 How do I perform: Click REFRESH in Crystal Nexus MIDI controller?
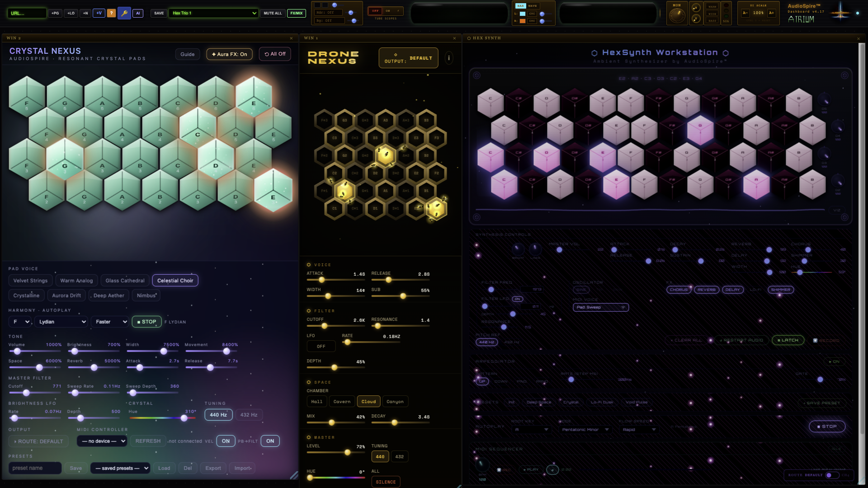(x=148, y=441)
